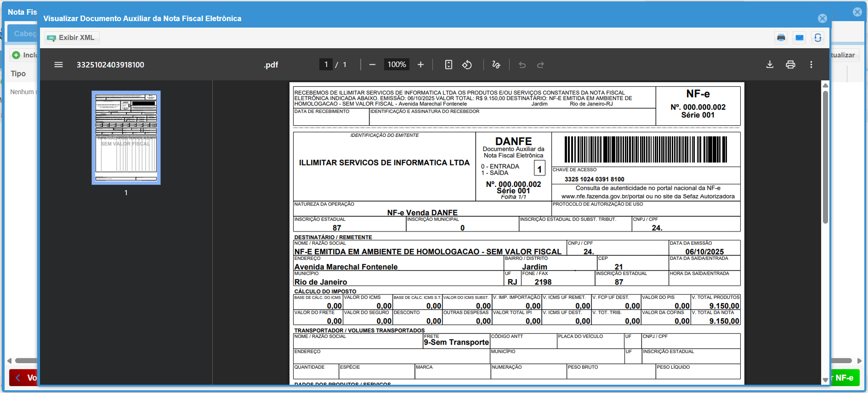Image resolution: width=868 pixels, height=393 pixels.
Task: Click the redo arrow in PDF toolbar
Action: [x=540, y=65]
